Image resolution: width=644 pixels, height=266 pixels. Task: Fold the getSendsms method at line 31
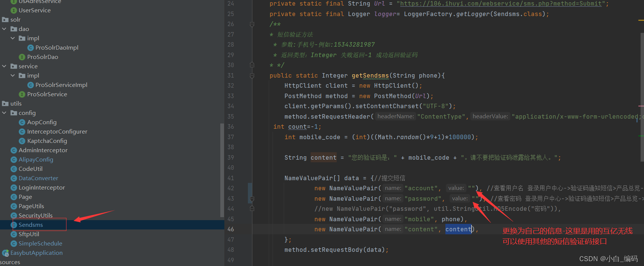click(252, 76)
